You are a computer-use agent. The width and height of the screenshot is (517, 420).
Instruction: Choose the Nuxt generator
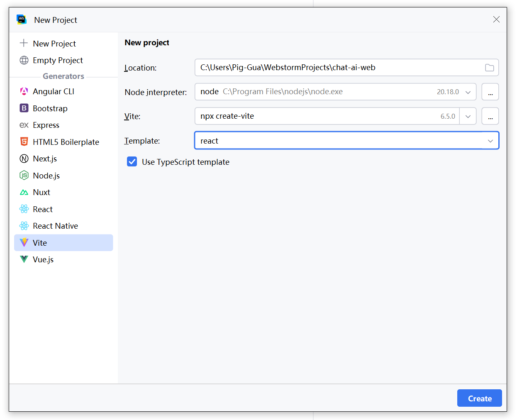pyautogui.click(x=63, y=192)
